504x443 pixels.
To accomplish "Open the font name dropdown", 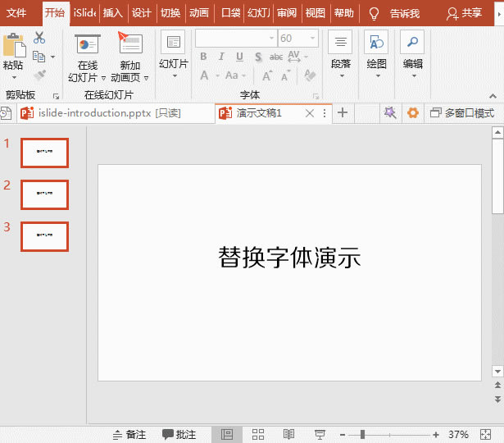I will coord(271,39).
